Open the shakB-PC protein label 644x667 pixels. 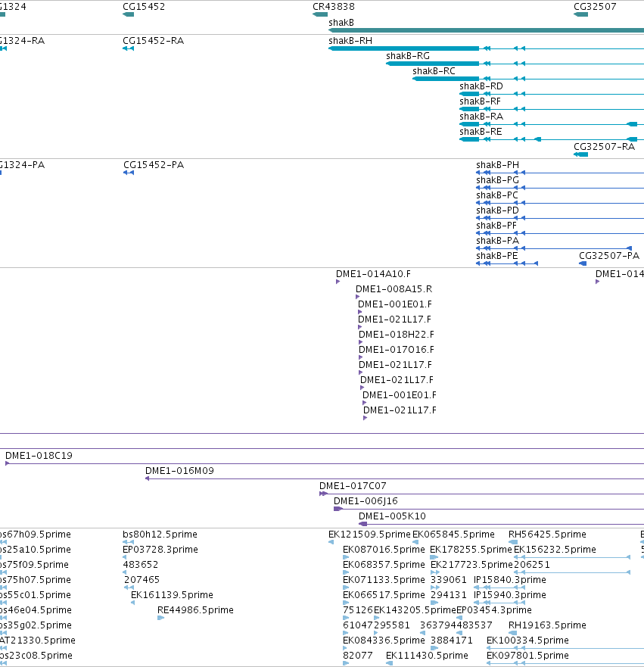497,195
